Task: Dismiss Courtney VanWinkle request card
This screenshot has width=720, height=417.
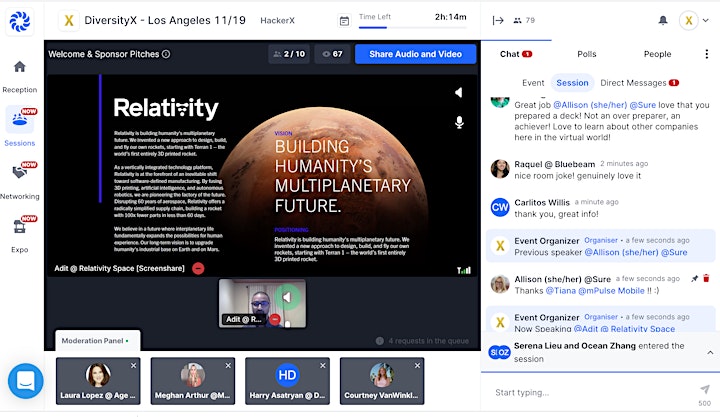Action: (417, 366)
